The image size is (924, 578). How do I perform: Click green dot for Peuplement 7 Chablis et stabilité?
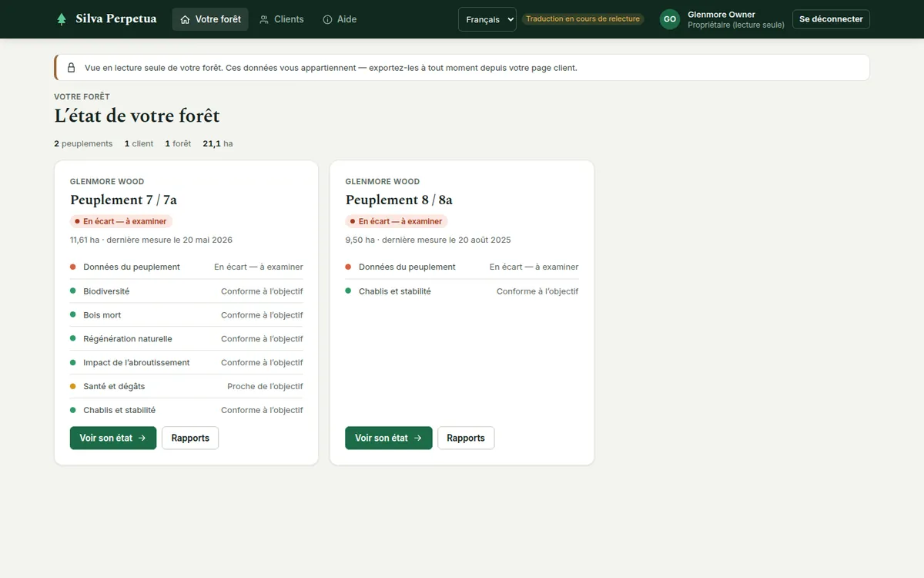(x=73, y=410)
